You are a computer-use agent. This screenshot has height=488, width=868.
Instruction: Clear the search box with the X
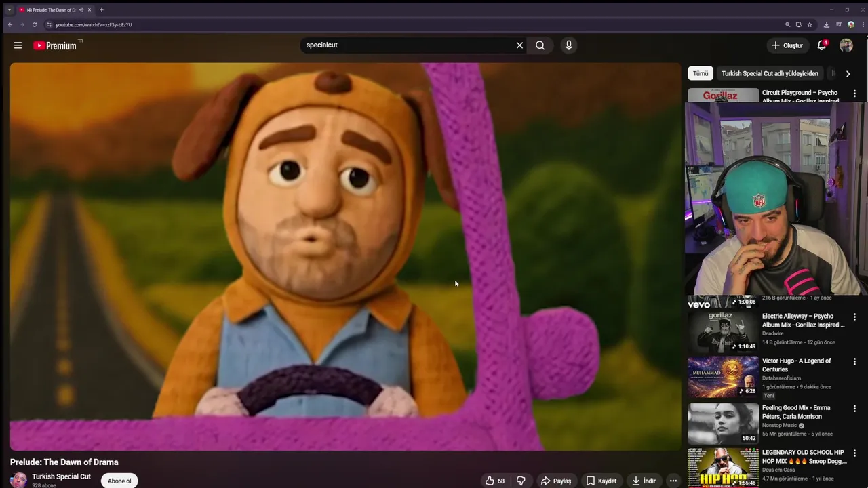[519, 45]
